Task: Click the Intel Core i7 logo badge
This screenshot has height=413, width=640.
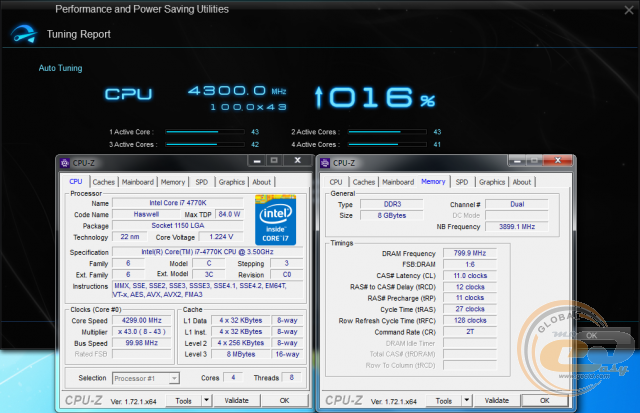Action: [x=275, y=220]
